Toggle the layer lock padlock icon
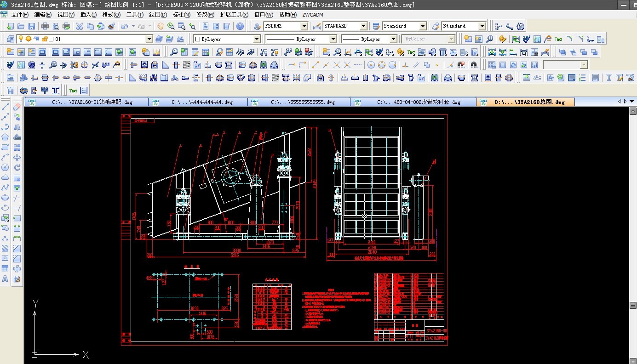Viewport: 637px width, 364px height. (44, 39)
